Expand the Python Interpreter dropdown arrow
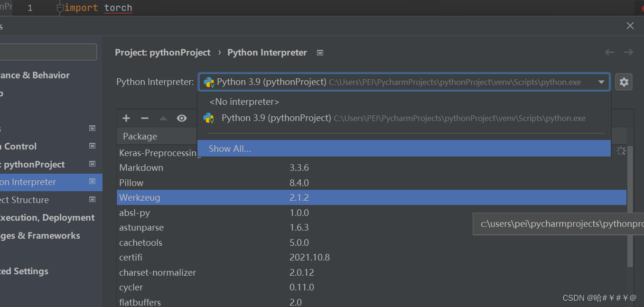 tap(601, 82)
